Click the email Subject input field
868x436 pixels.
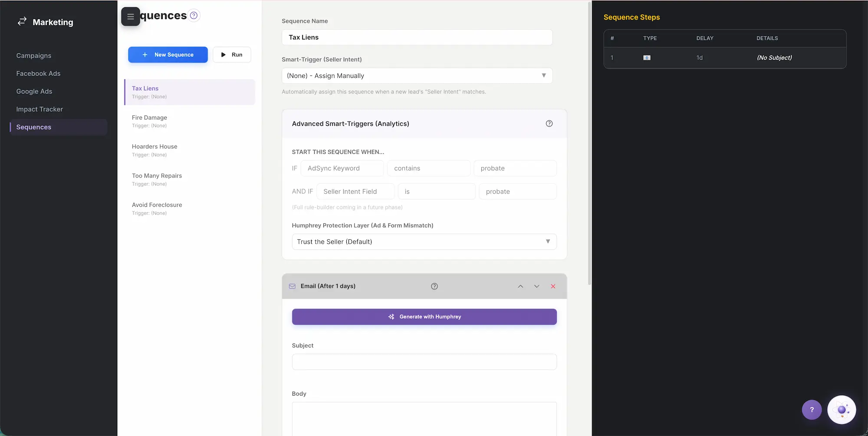(424, 362)
